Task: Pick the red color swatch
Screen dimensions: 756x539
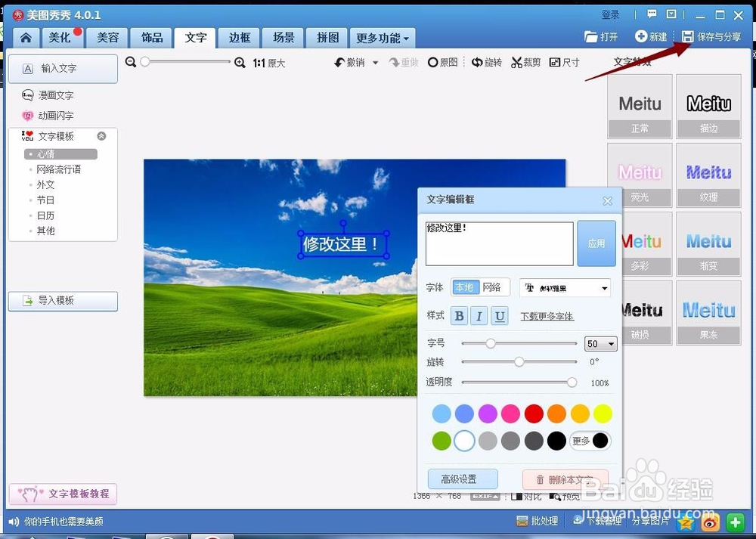Action: [x=534, y=414]
